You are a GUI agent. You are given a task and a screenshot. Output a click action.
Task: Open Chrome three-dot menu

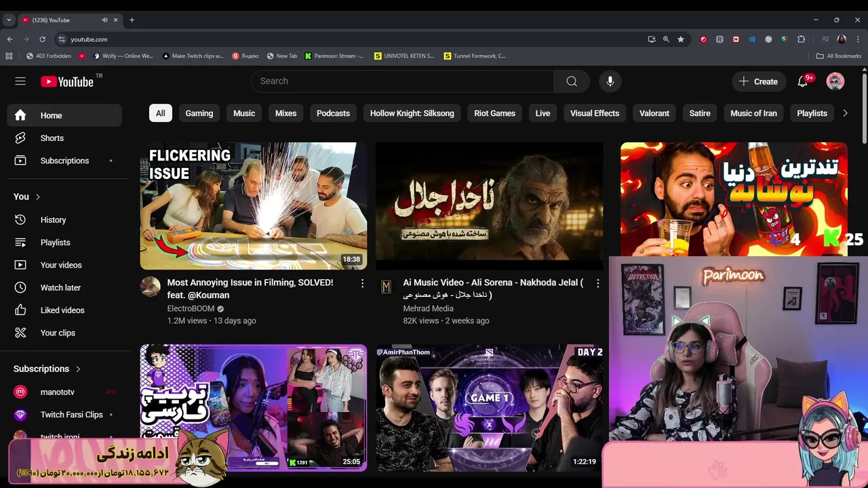tap(858, 39)
